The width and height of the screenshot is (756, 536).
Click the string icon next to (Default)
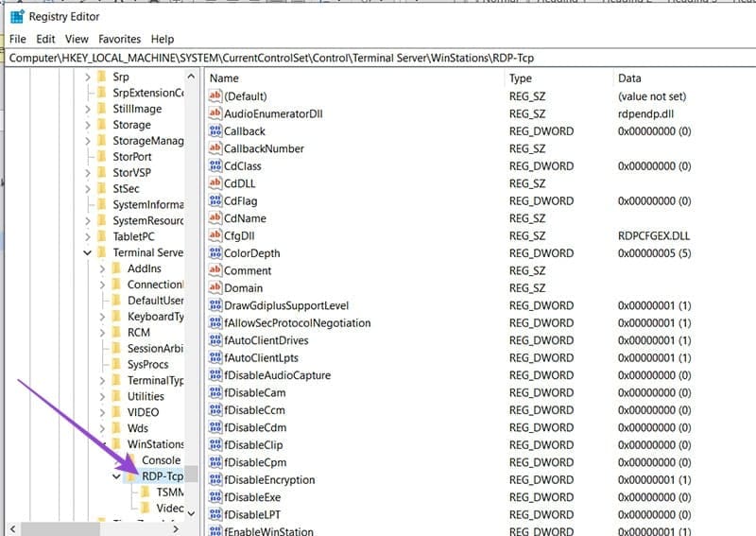point(215,95)
